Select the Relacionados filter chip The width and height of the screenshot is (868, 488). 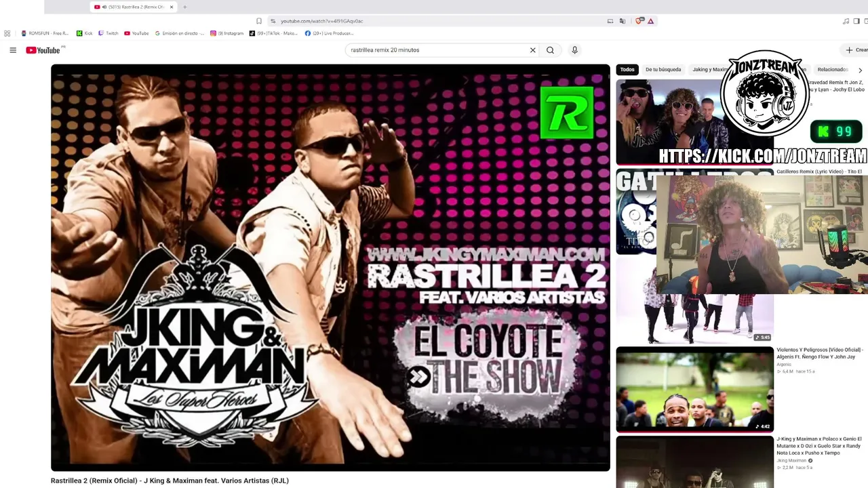click(833, 69)
